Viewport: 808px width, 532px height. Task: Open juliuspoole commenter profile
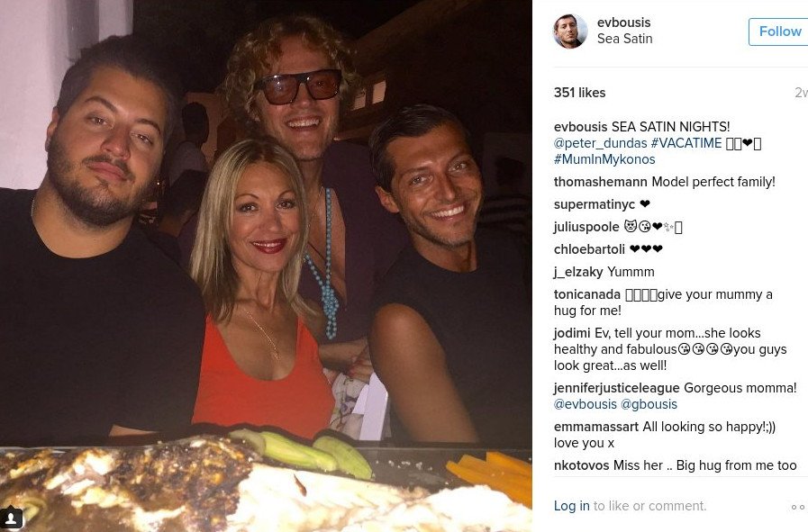point(586,227)
